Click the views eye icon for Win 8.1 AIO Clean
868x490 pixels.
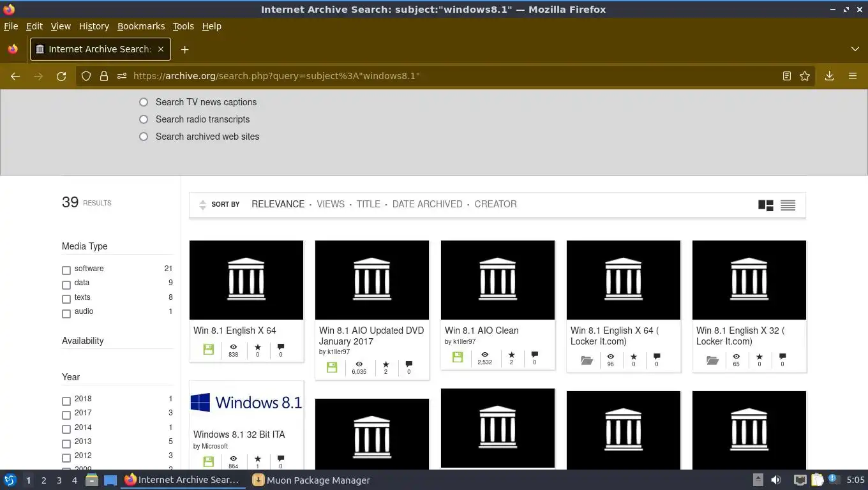click(x=485, y=354)
